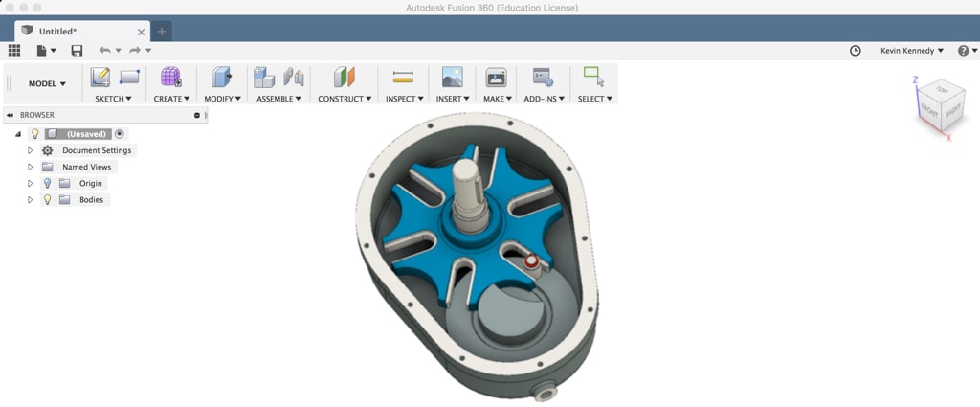
Task: Open the MODIFY dropdown menu
Action: point(222,99)
